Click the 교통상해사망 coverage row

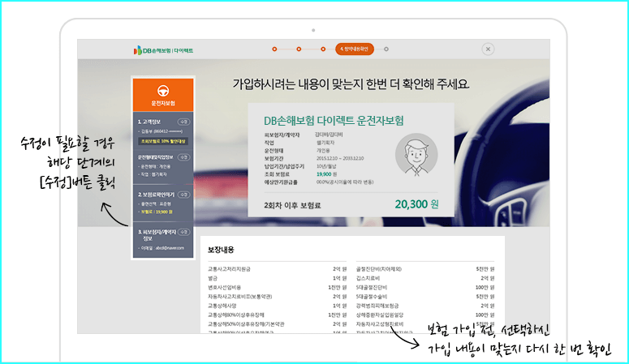tap(277, 306)
